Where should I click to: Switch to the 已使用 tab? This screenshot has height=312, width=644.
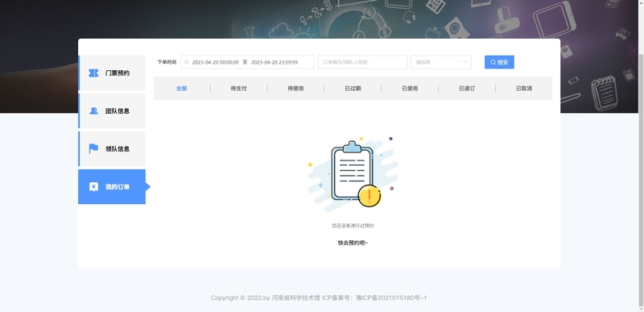click(x=410, y=89)
